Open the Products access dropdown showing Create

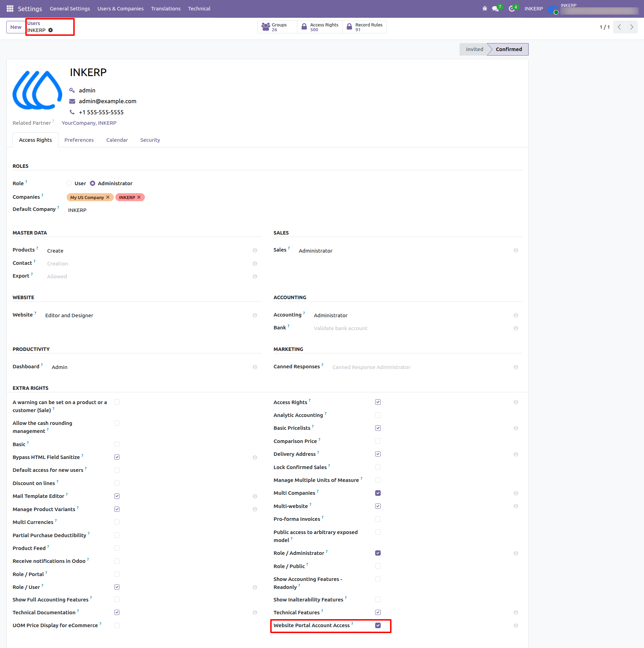pyautogui.click(x=148, y=251)
